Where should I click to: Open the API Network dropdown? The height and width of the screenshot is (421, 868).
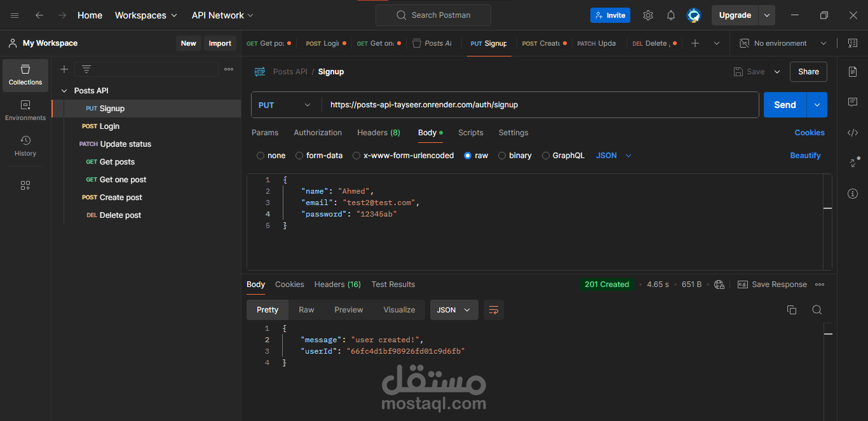click(x=222, y=15)
